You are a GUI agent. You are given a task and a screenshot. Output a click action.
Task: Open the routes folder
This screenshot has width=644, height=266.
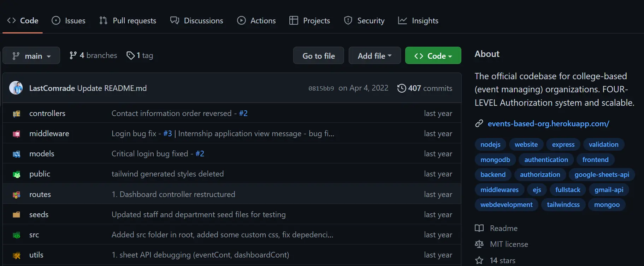[40, 194]
